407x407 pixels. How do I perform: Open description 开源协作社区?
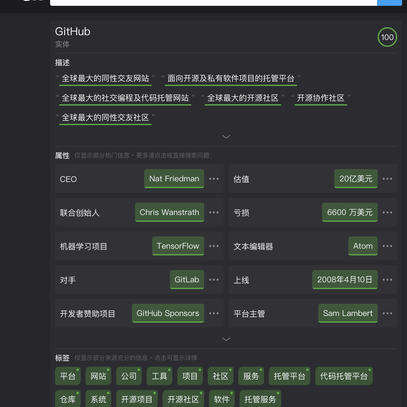point(321,98)
